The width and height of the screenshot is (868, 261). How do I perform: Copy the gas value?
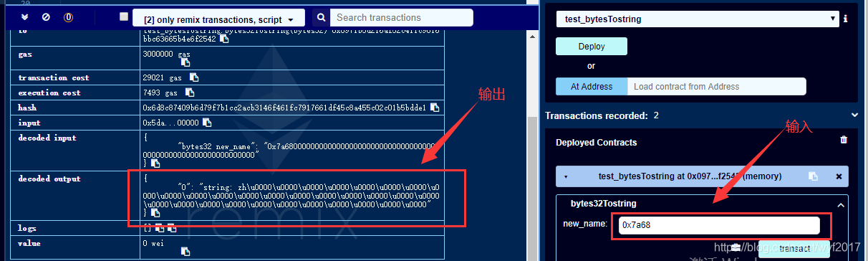tap(185, 62)
